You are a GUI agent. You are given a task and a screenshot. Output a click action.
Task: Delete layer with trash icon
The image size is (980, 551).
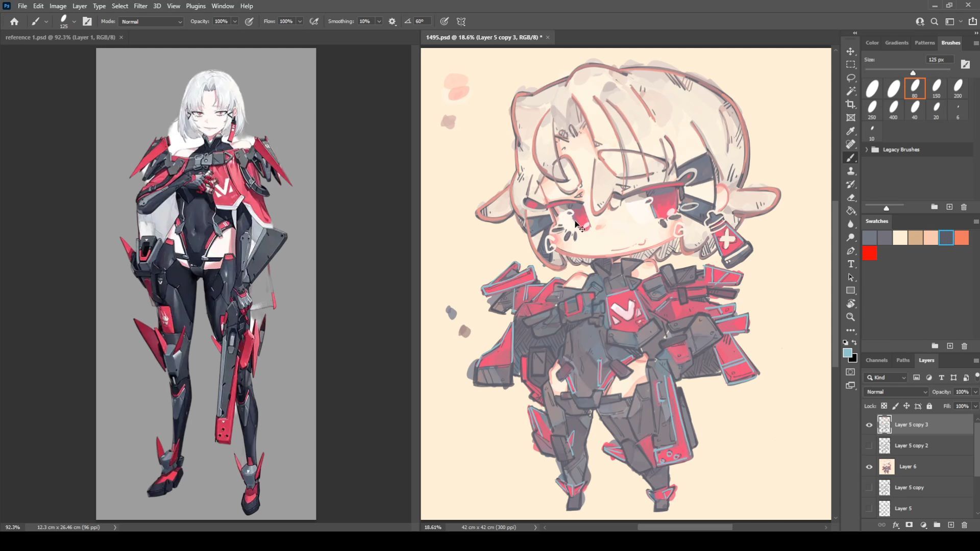(964, 525)
